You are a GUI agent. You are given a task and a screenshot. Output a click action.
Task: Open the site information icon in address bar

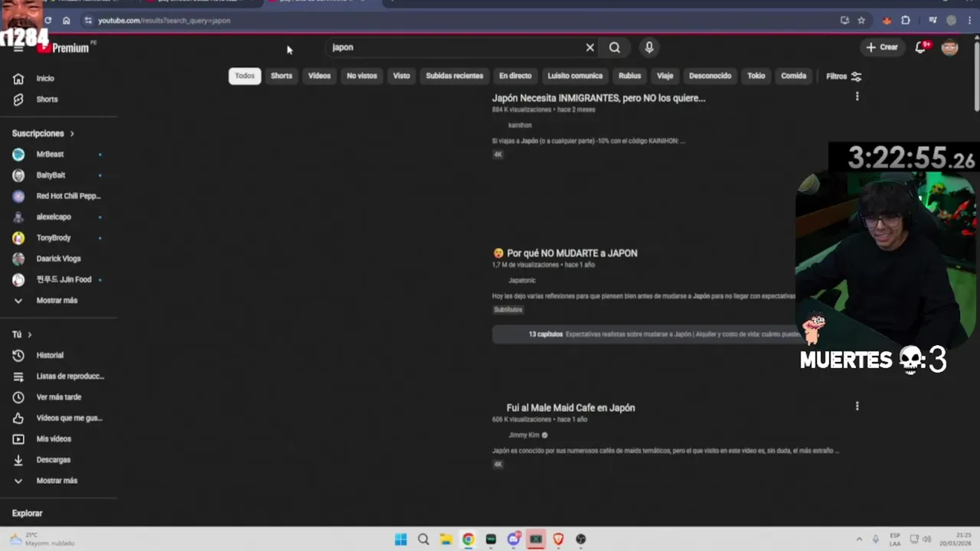88,21
